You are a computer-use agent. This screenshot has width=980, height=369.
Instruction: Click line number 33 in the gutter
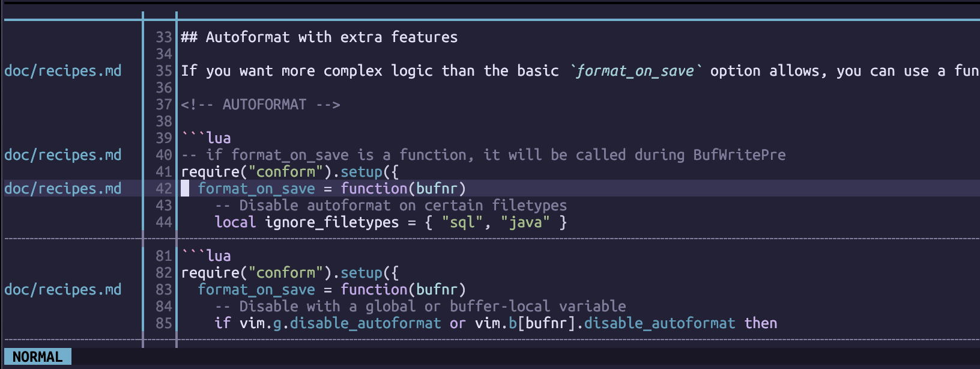tap(164, 37)
